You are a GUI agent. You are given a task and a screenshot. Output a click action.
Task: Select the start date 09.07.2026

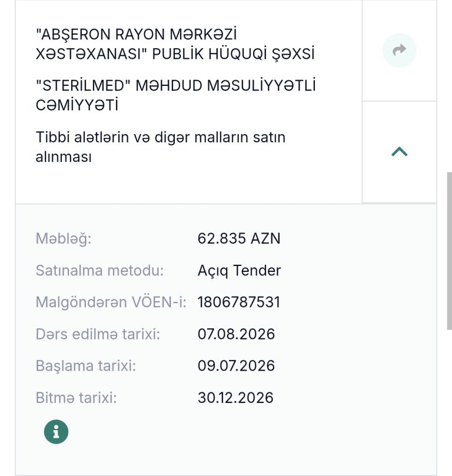[x=236, y=365]
